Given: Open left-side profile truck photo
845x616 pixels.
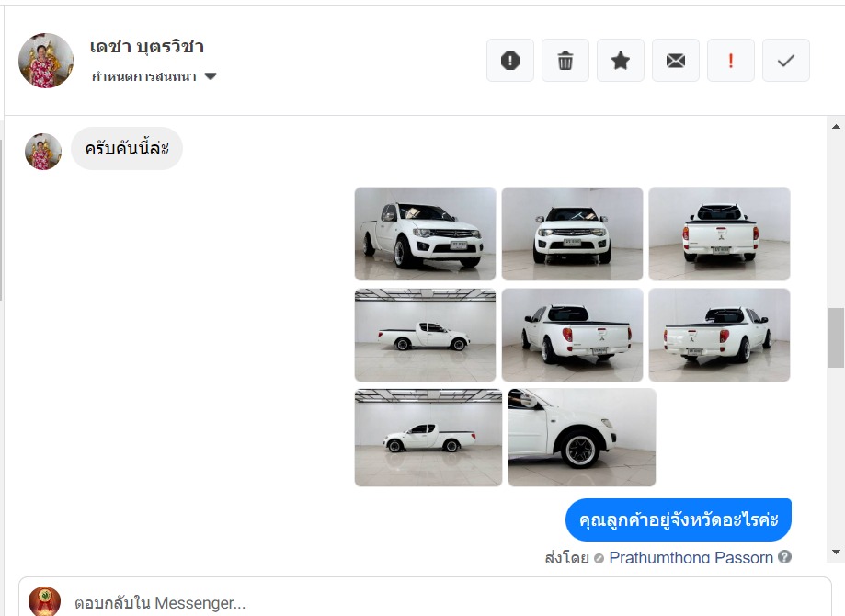Looking at the screenshot, I should tap(428, 437).
